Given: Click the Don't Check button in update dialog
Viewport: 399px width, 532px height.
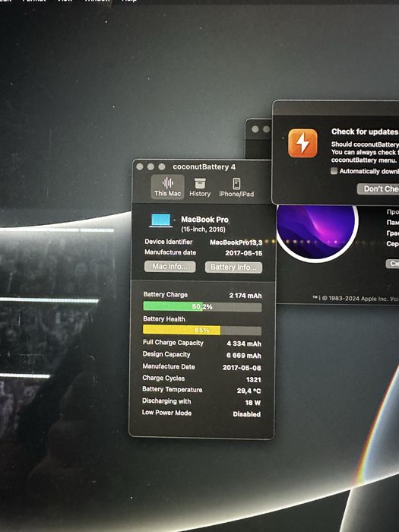Looking at the screenshot, I should coord(378,189).
